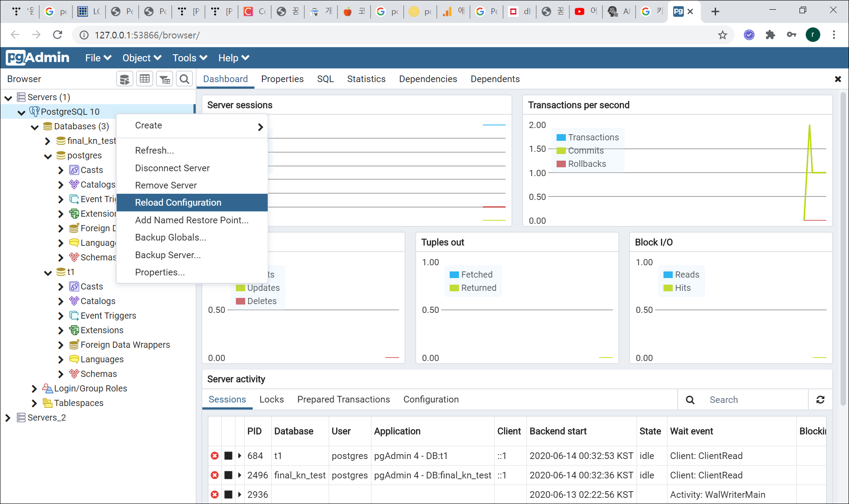The image size is (849, 504).
Task: Collapse the Servers (1) group
Action: pyautogui.click(x=8, y=98)
